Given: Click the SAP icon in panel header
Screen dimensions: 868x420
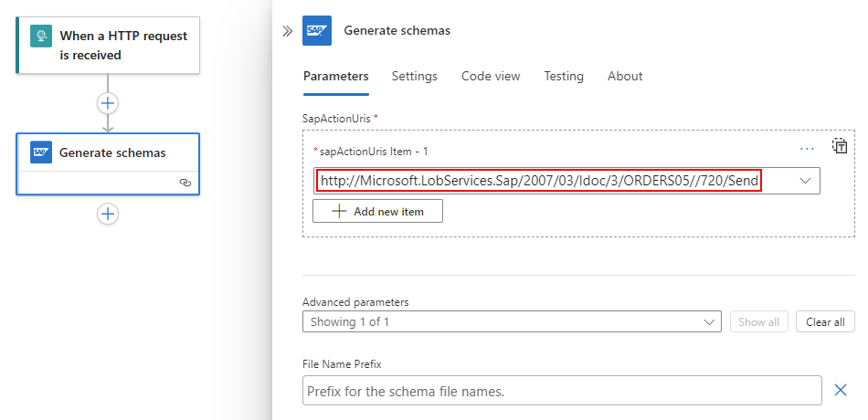Looking at the screenshot, I should click(317, 31).
